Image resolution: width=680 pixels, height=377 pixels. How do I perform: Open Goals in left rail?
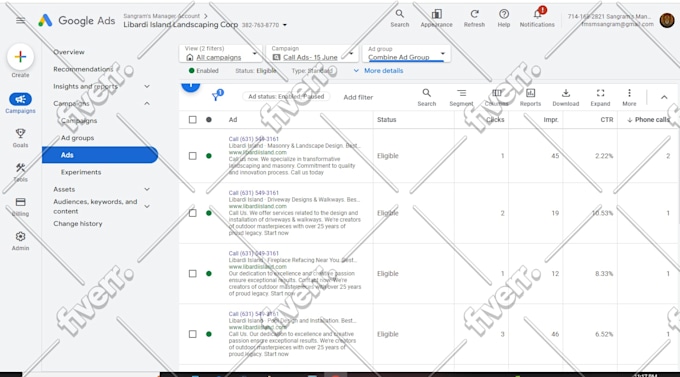pos(20,138)
